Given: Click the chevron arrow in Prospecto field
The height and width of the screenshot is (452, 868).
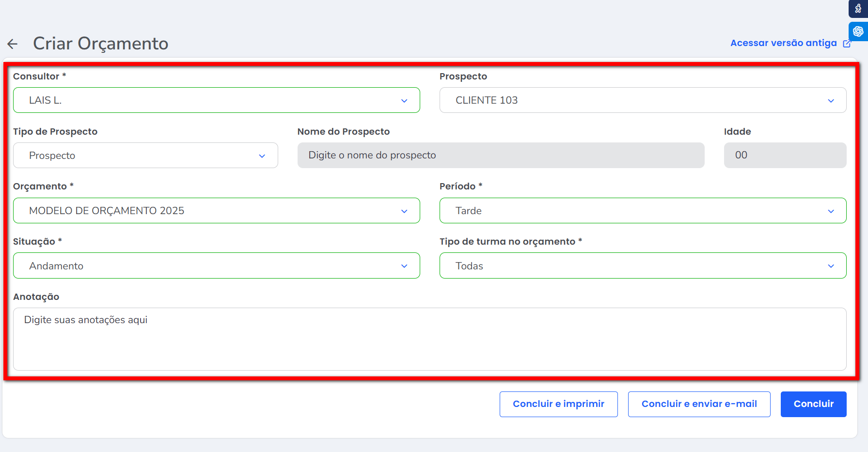Looking at the screenshot, I should (831, 101).
